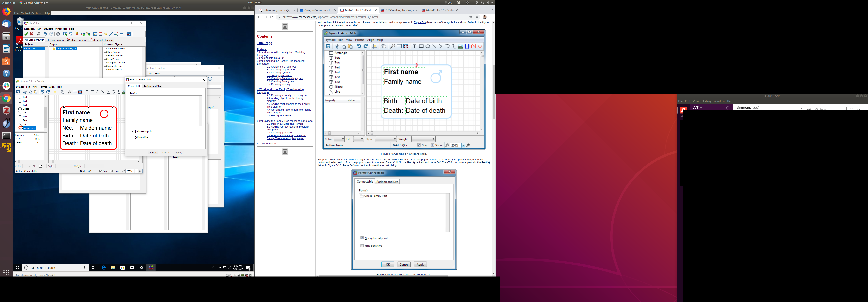The width and height of the screenshot is (868, 302).
Task: Click the red X Abandon icon in MetaEdit+
Action: pos(31,34)
